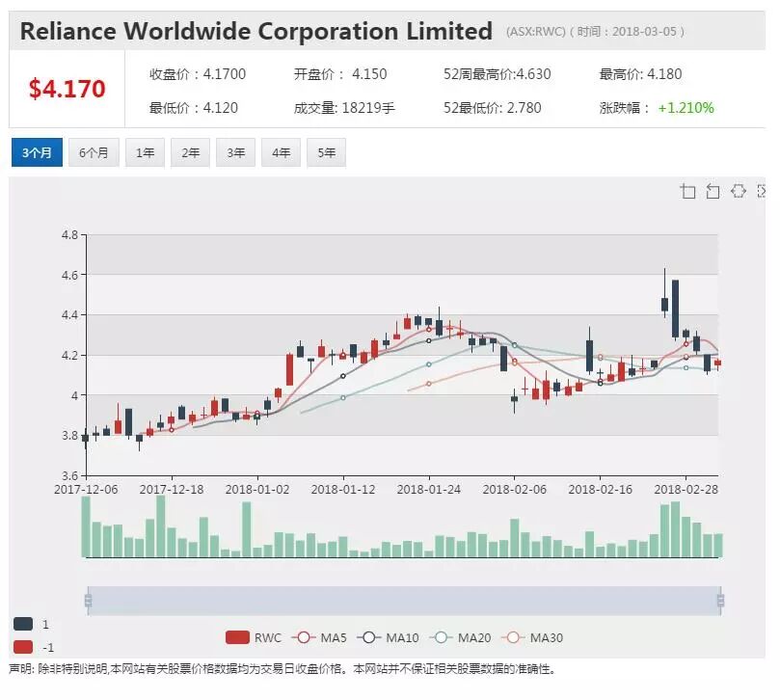Activate the area zoom tool icon
This screenshot has height=700, width=780.
pos(687,191)
